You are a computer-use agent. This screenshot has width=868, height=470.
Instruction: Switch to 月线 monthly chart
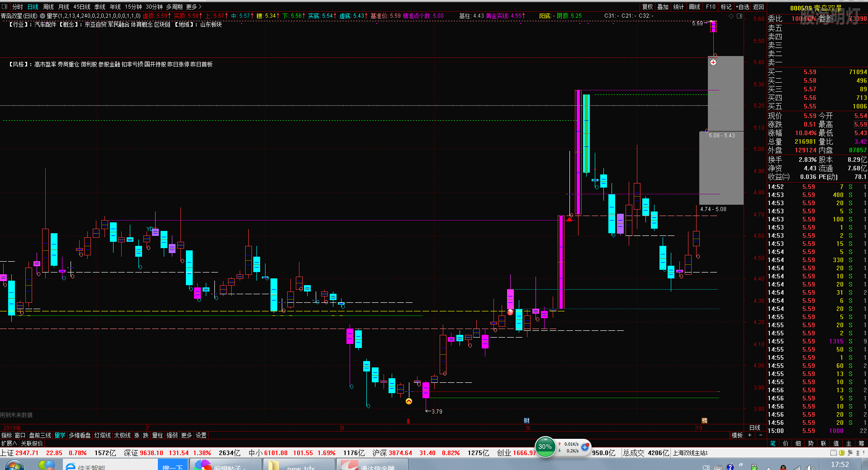64,7
